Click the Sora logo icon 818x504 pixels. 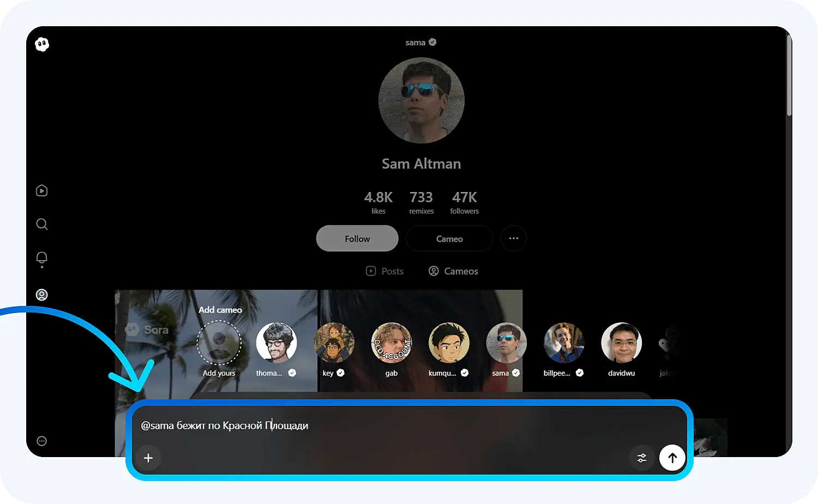pos(42,44)
